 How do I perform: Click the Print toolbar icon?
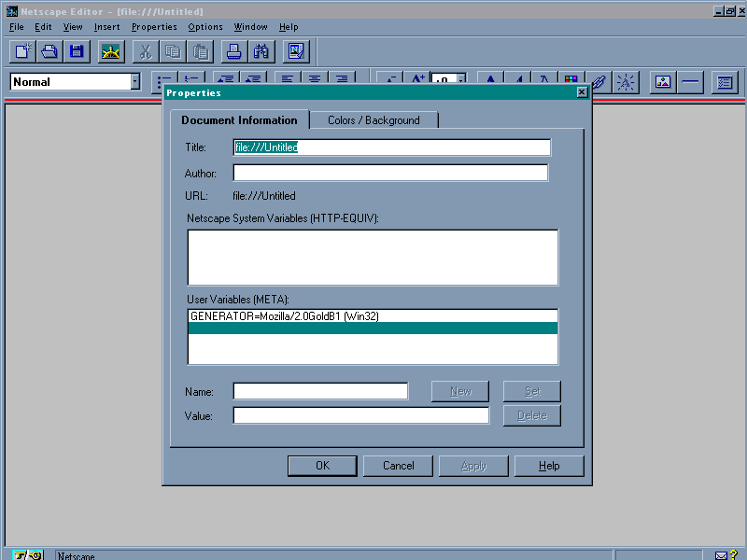(235, 51)
